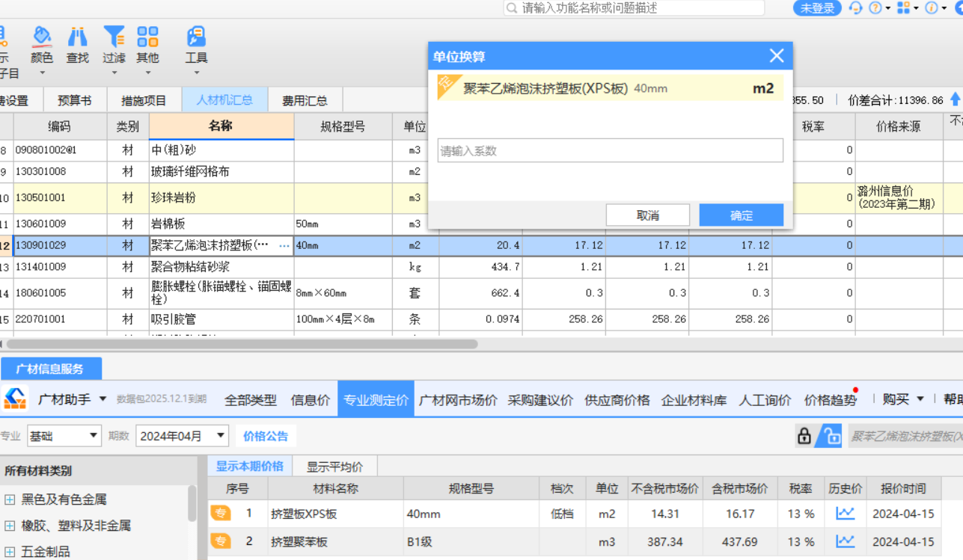The image size is (963, 560).
Task: Open the 期数 2024年04月 combo box
Action: [x=182, y=436]
